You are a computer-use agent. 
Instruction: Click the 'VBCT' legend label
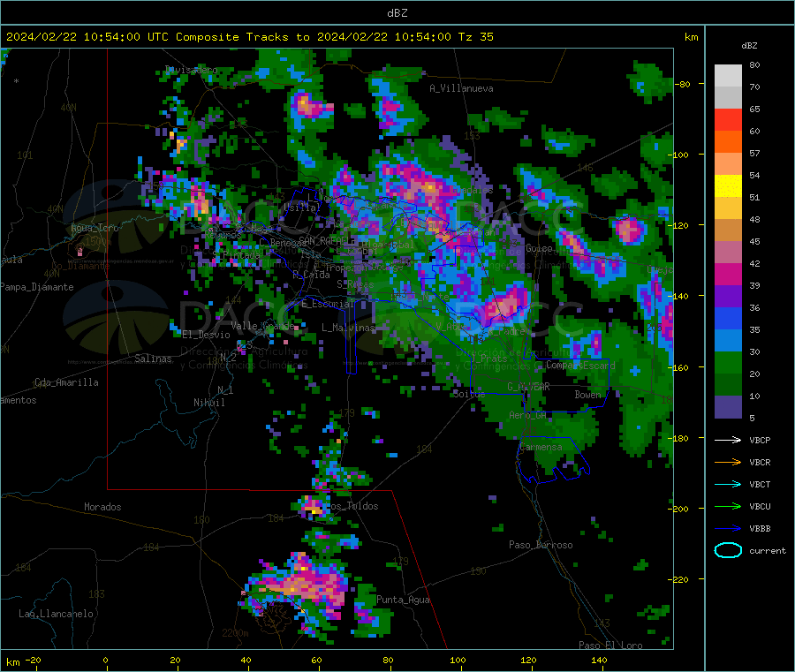760,485
